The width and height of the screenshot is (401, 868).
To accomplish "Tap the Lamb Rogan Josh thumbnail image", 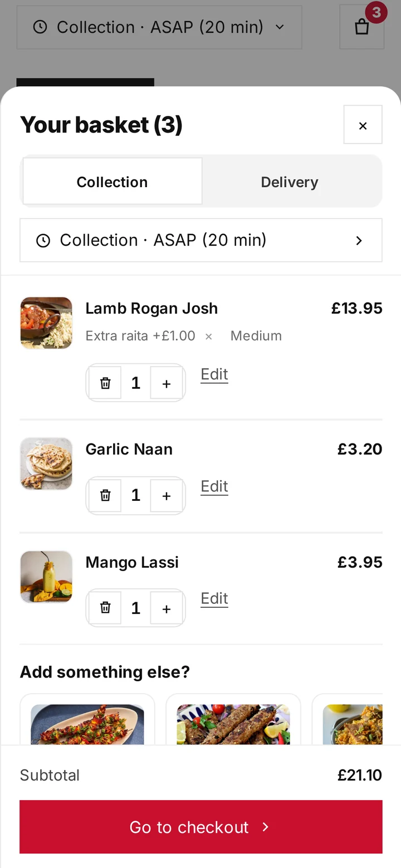I will [46, 323].
